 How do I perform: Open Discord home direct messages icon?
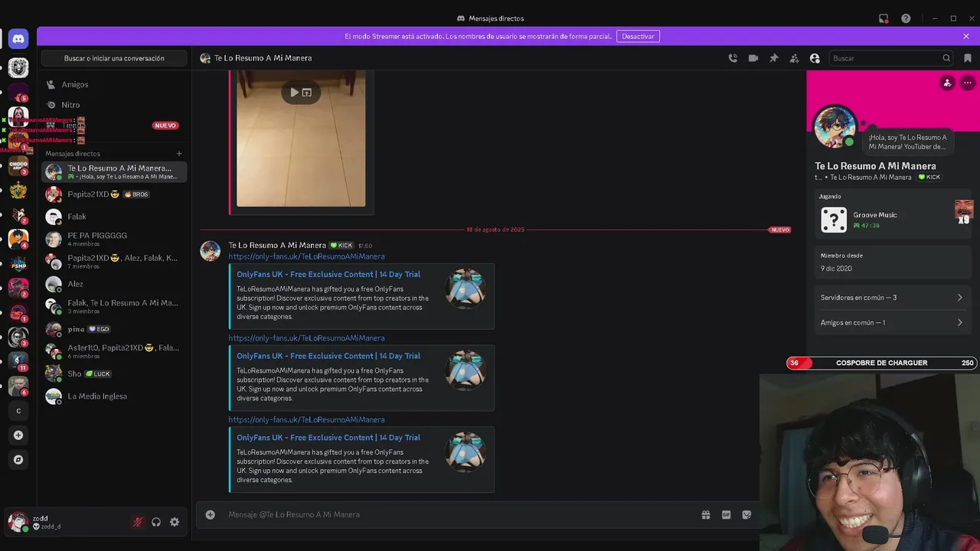click(x=18, y=39)
